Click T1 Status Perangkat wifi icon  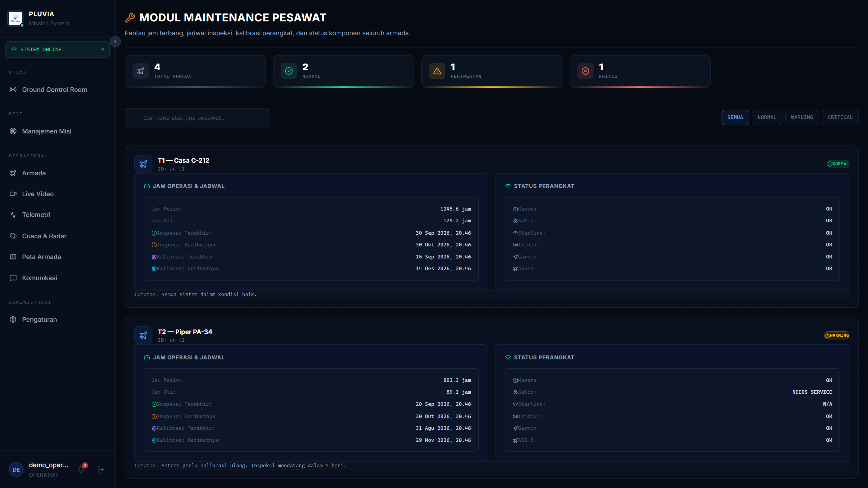pyautogui.click(x=508, y=186)
